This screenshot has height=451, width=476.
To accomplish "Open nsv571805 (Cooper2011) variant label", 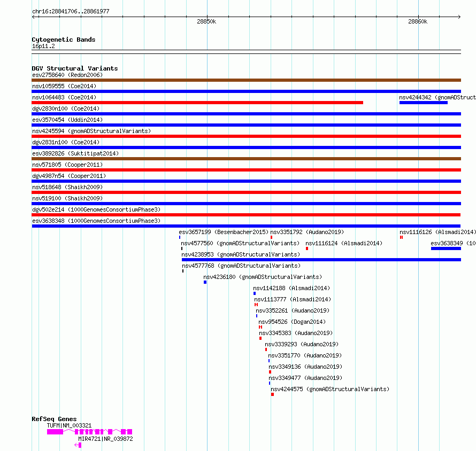I will pyautogui.click(x=67, y=165).
